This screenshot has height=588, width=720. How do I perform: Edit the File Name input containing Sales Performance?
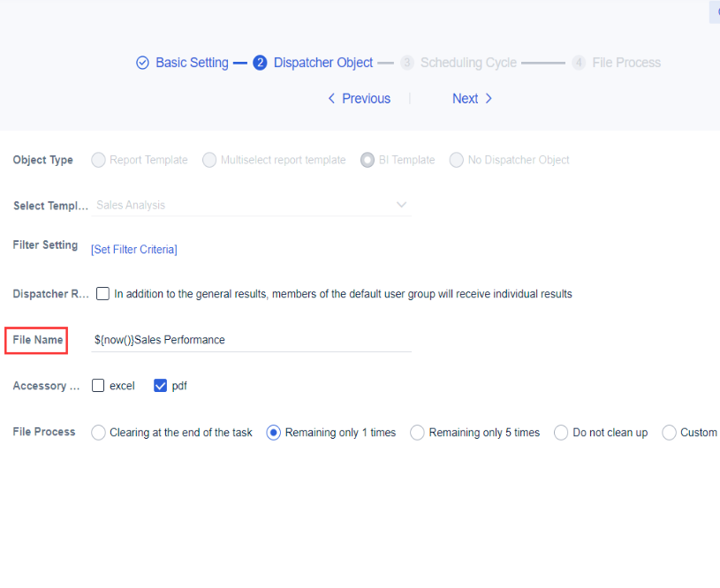coord(252,340)
